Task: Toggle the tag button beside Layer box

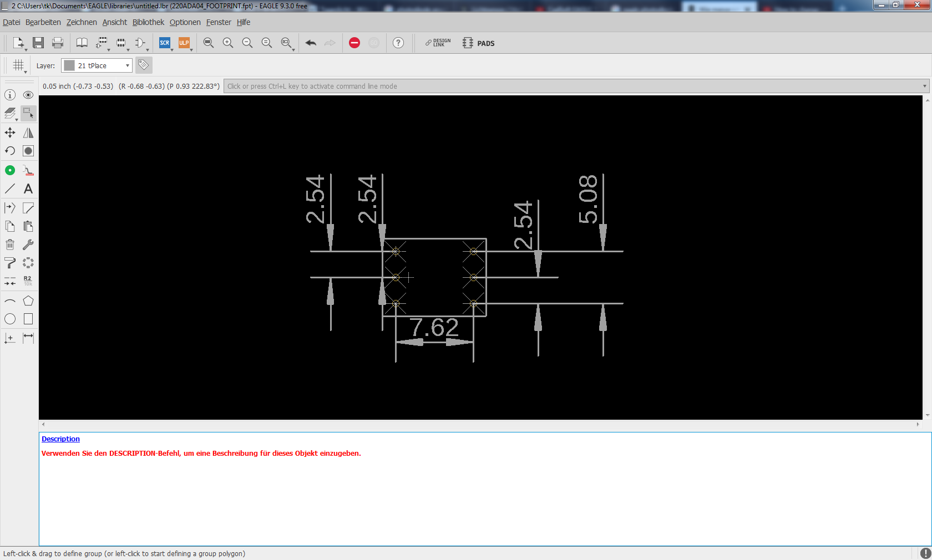Action: (144, 65)
